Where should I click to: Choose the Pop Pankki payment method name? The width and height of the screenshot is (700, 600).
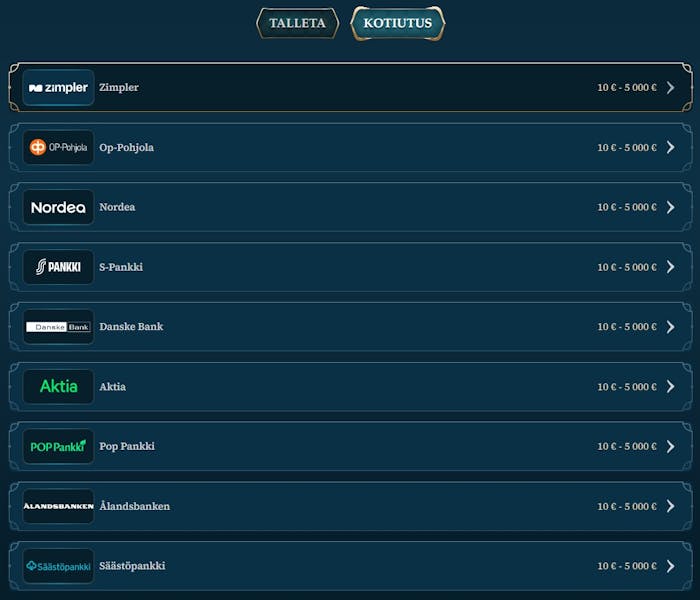(127, 446)
